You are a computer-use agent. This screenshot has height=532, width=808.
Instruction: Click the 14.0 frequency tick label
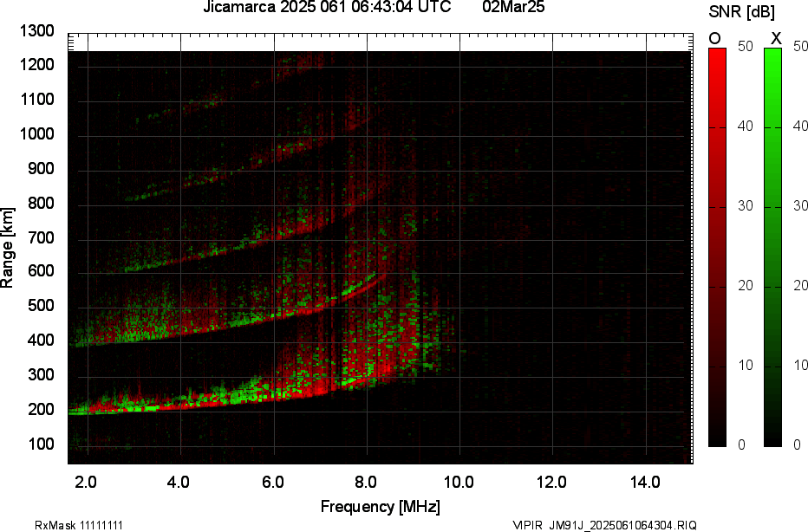tap(645, 483)
